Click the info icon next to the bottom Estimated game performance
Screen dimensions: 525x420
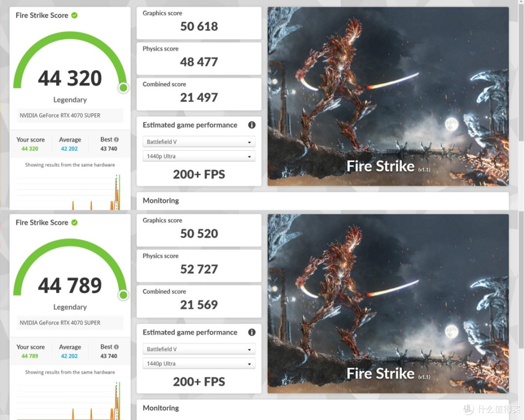[252, 332]
